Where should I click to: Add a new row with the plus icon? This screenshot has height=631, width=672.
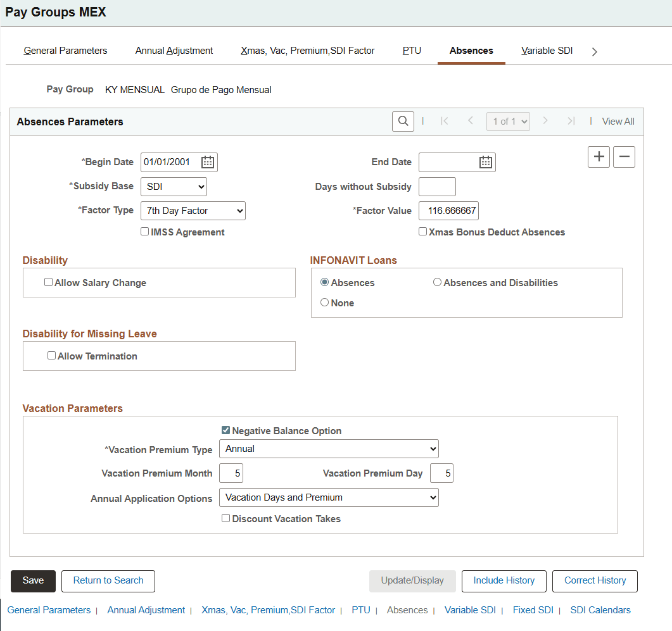click(x=599, y=156)
